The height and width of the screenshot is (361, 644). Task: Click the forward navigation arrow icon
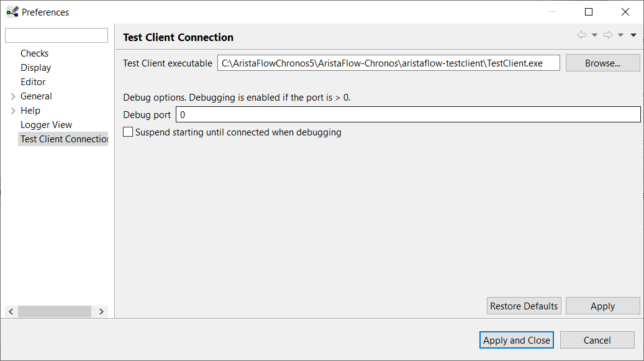tap(608, 35)
